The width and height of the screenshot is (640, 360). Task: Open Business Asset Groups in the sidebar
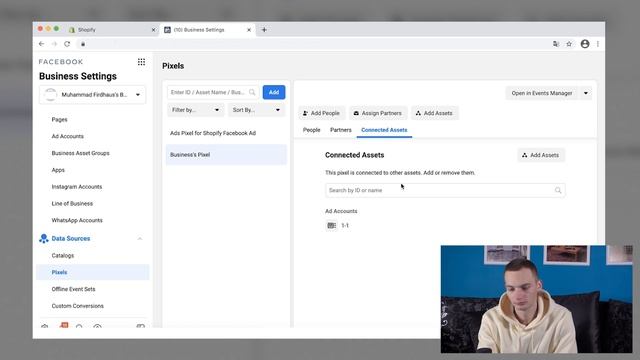80,153
